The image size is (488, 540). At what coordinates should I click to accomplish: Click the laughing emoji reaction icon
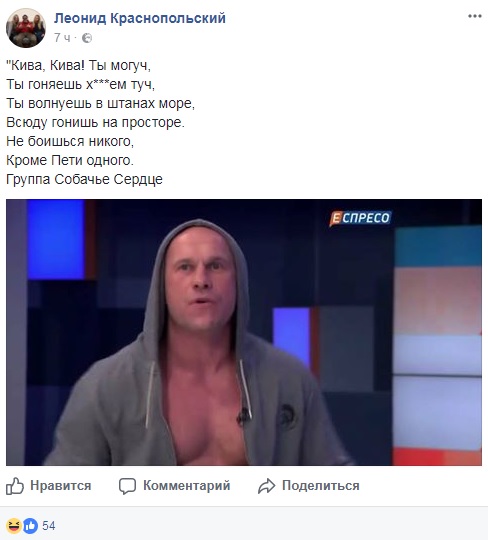14,526
